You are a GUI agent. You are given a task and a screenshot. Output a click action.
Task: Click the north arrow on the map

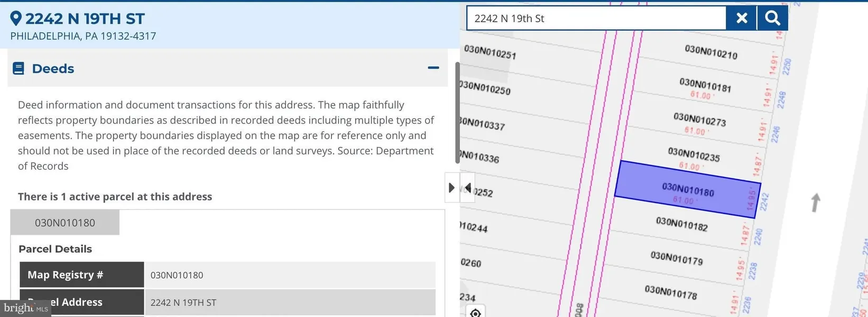[816, 202]
